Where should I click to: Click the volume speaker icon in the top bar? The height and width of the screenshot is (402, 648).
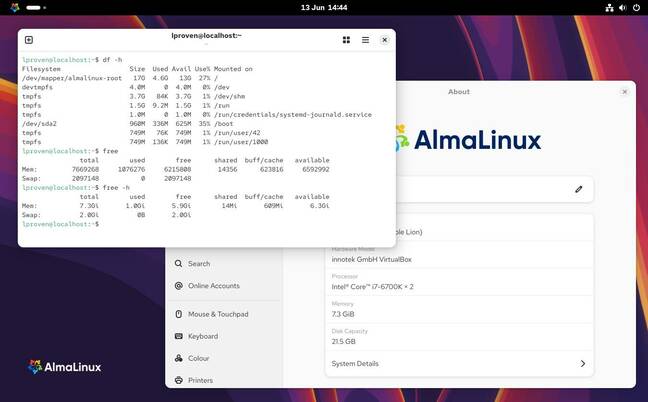point(623,7)
